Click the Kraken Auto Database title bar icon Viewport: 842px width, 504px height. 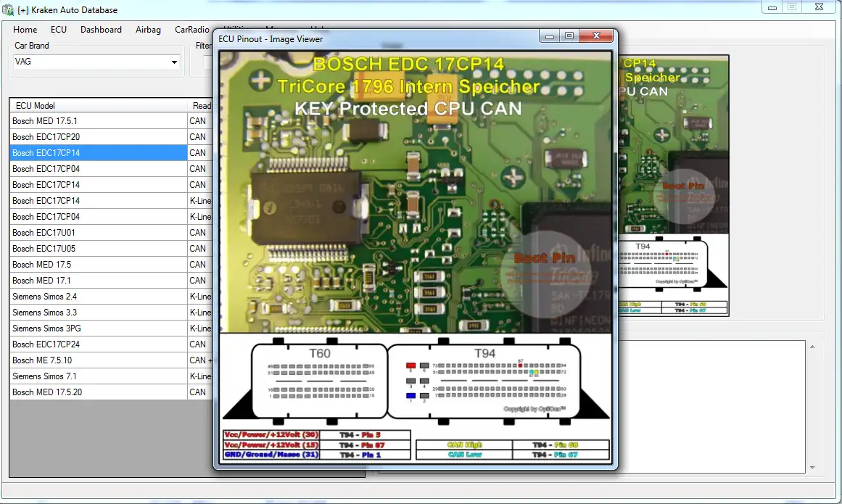pos(8,10)
